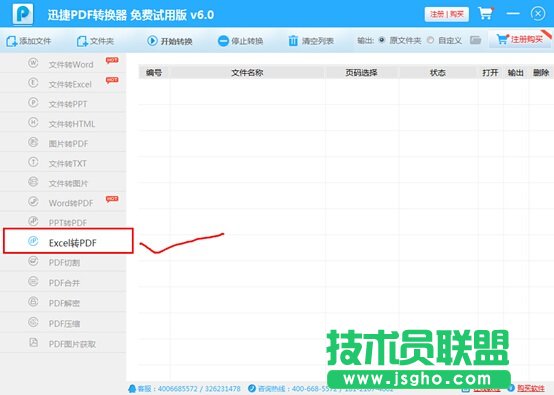
Task: Select the 原文件夹 output radio button
Action: coord(382,40)
